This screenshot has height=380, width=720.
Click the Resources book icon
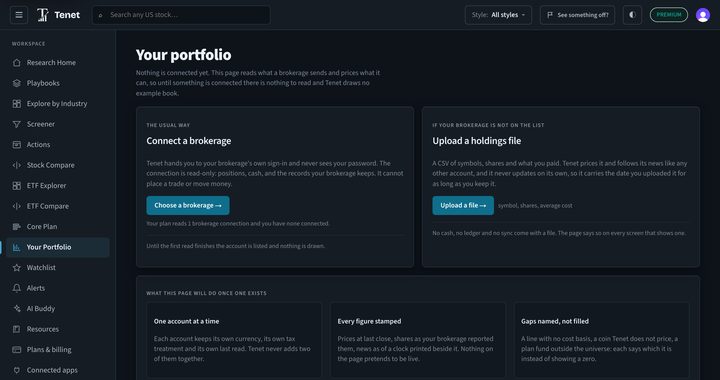click(x=17, y=329)
